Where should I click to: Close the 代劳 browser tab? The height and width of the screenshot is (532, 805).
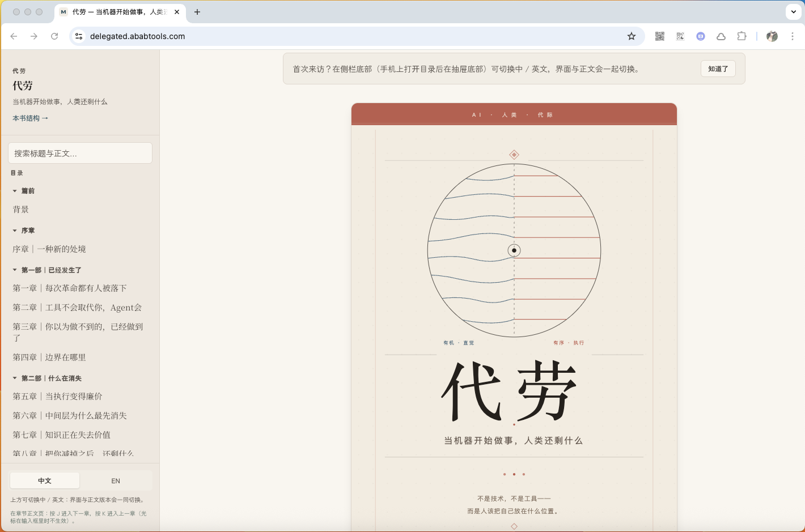(177, 12)
